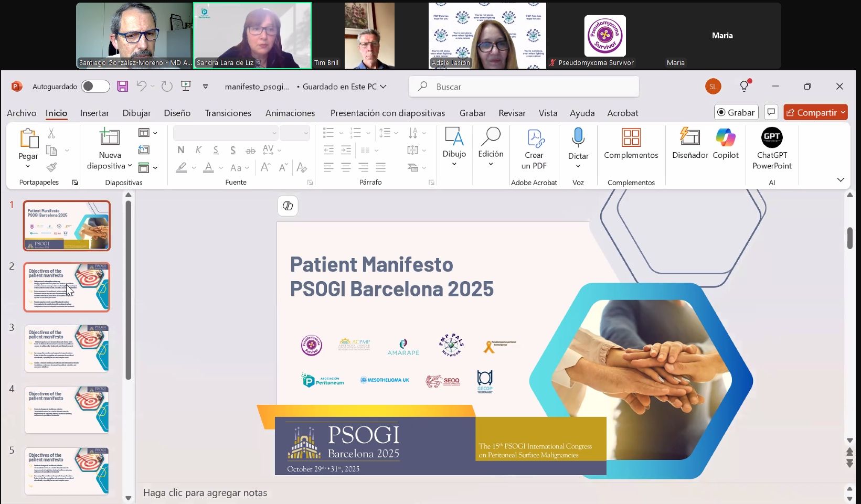Open the Guardado en Este PC dropdown
The height and width of the screenshot is (504, 861).
point(345,87)
